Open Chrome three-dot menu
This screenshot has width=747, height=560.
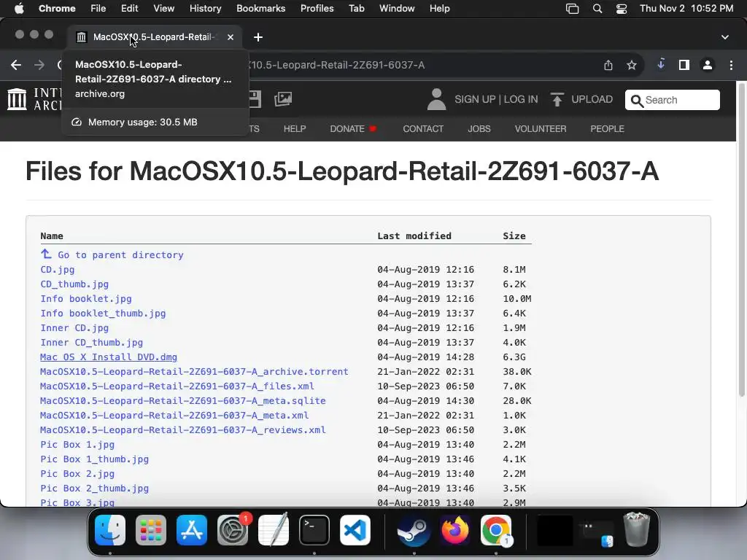point(731,65)
